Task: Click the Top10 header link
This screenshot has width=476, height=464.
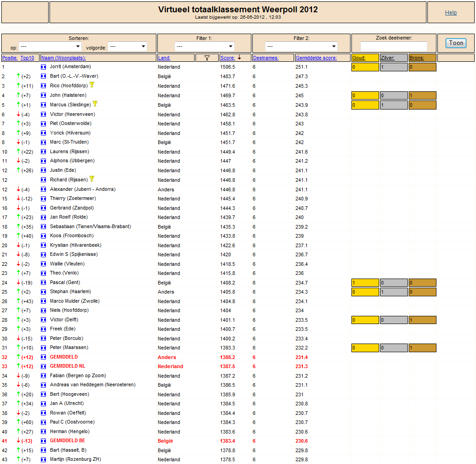Action: 27,58
